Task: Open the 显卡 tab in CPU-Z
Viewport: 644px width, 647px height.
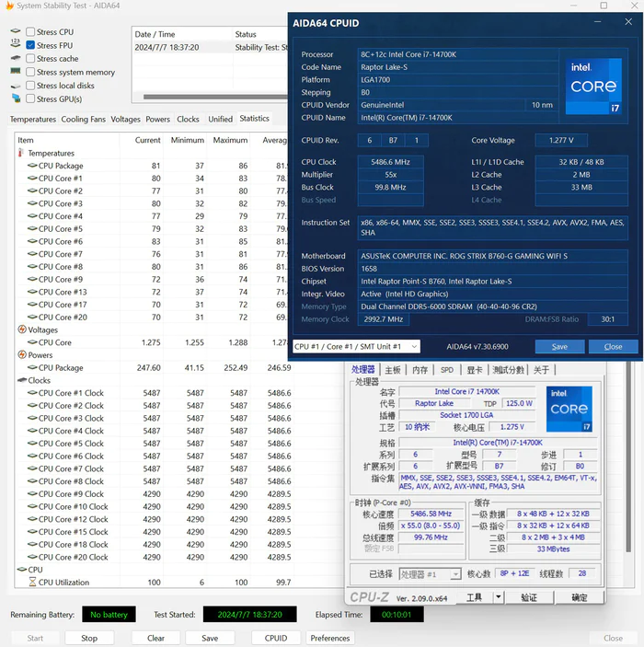Action: 475,370
